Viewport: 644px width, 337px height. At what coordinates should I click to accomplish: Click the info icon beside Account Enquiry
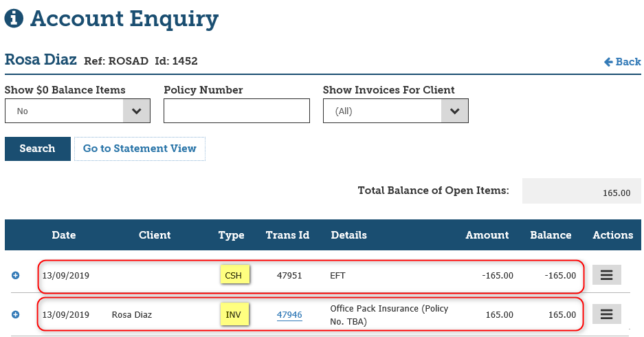tap(14, 19)
